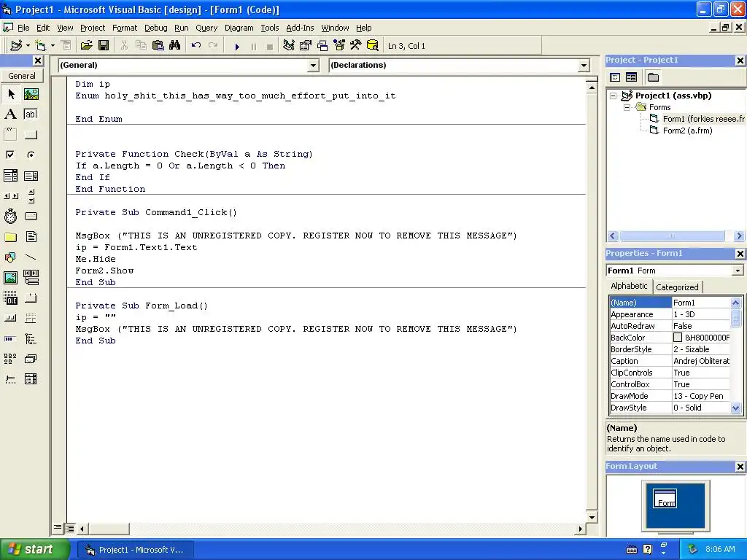
Task: Select the CommandButton control tool
Action: pos(31,135)
